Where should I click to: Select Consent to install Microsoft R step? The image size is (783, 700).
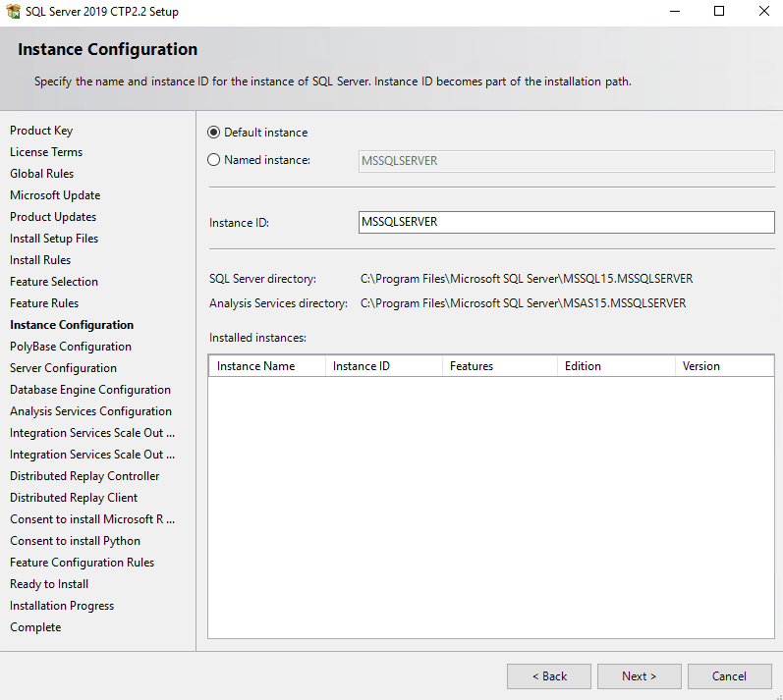(92, 519)
